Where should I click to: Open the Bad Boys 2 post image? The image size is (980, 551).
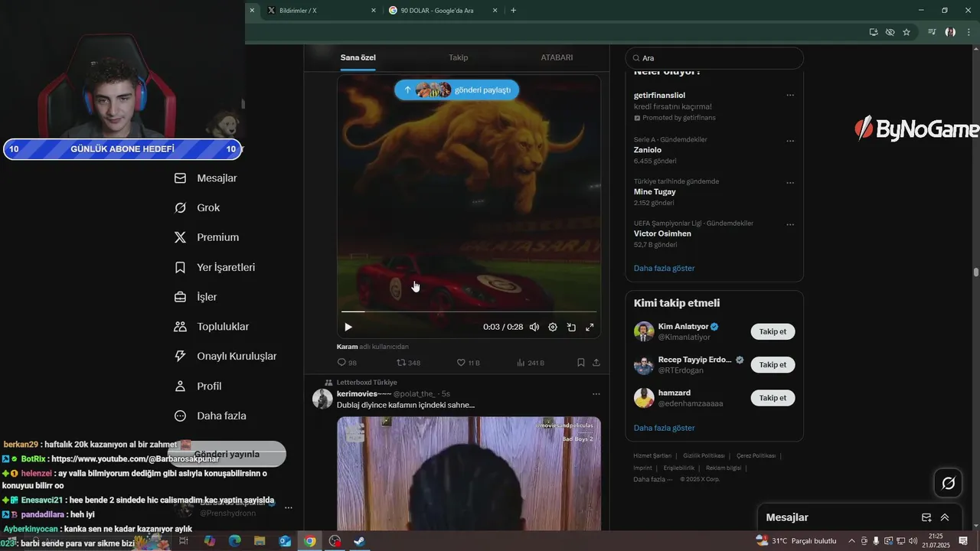tap(469, 474)
